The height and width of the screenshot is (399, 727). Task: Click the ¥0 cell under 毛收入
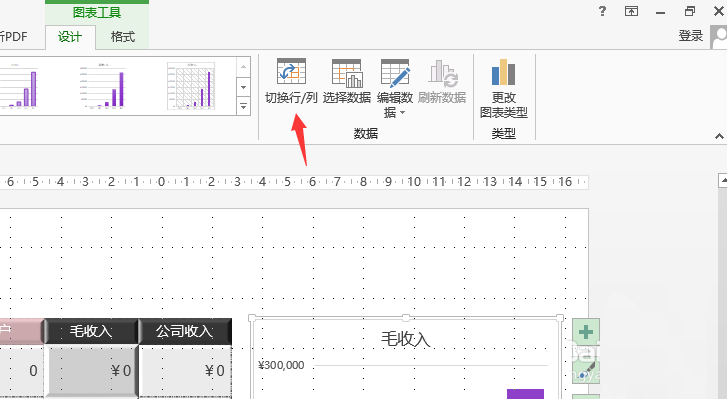tap(91, 371)
